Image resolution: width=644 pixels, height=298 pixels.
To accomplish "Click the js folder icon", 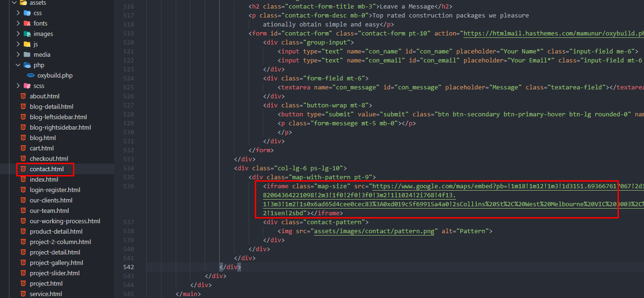I will (x=27, y=44).
